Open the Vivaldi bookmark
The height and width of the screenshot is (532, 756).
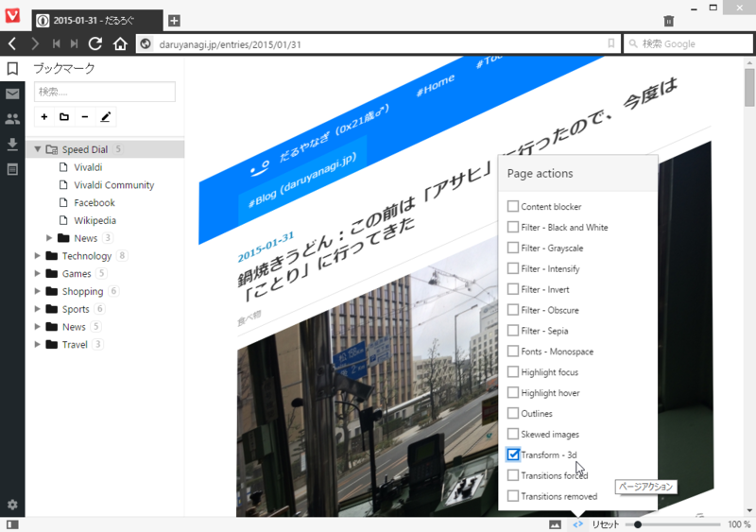[88, 167]
